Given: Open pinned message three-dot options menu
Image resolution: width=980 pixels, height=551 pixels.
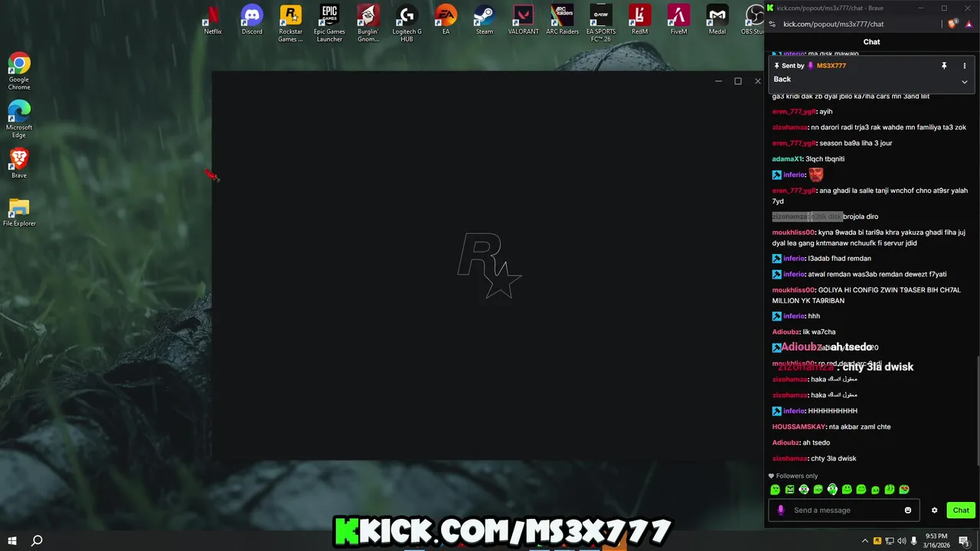Looking at the screenshot, I should coord(965,66).
